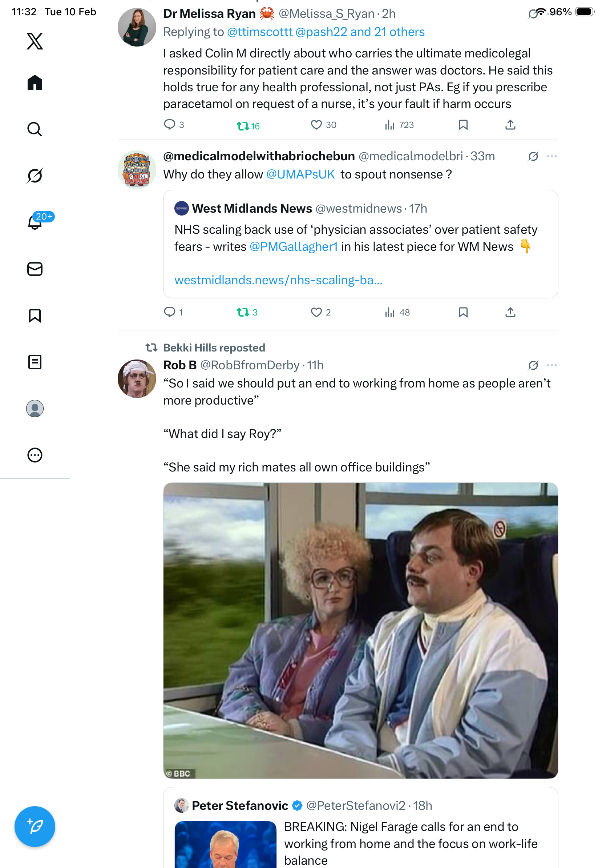
Task: Share Dr Melissa Ryan's post
Action: coord(510,125)
